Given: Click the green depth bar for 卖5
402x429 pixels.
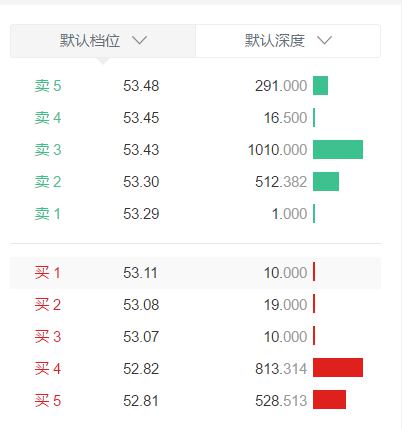Looking at the screenshot, I should [x=320, y=86].
